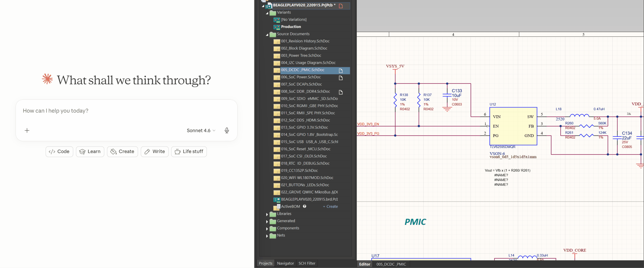Open 015_SoC USB USB_A_USB_C document
The image size is (644, 268).
tap(310, 142)
